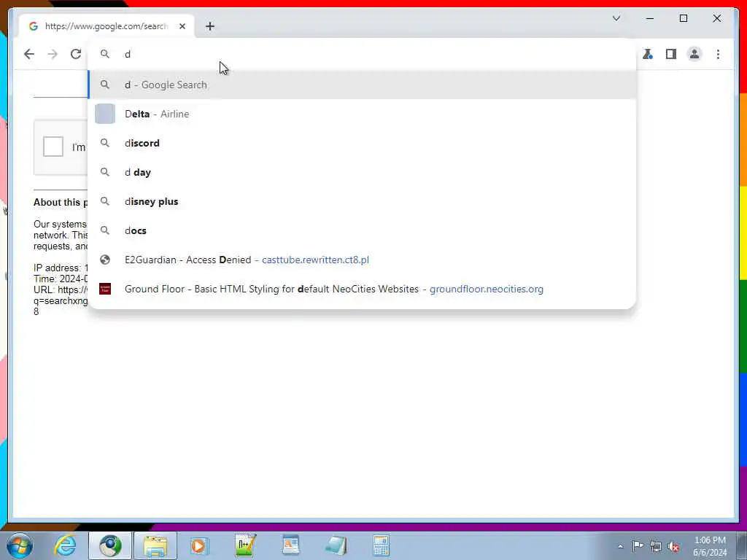Open the profile avatar menu
The width and height of the screenshot is (747, 560).
coord(694,54)
